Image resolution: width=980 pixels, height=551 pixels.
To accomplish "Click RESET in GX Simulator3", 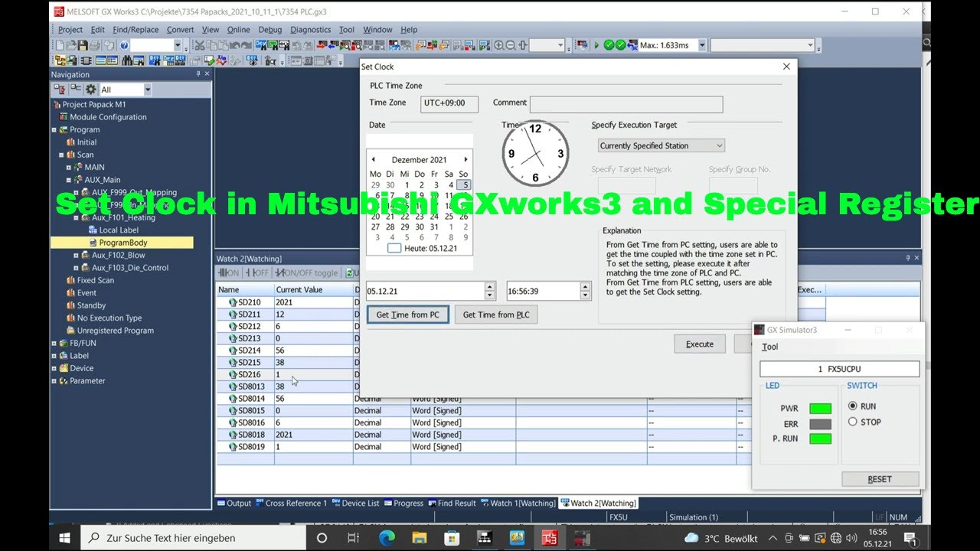I will 880,479.
